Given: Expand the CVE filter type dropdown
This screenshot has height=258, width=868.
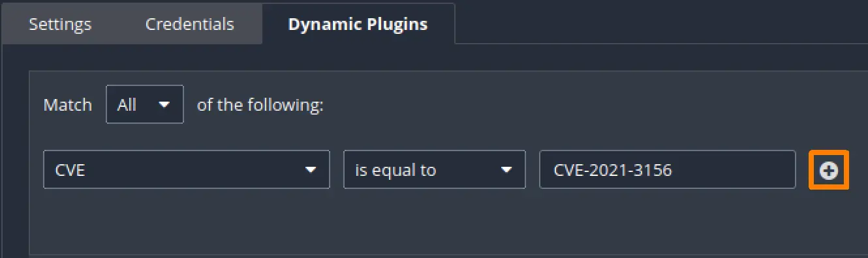Looking at the screenshot, I should (187, 170).
